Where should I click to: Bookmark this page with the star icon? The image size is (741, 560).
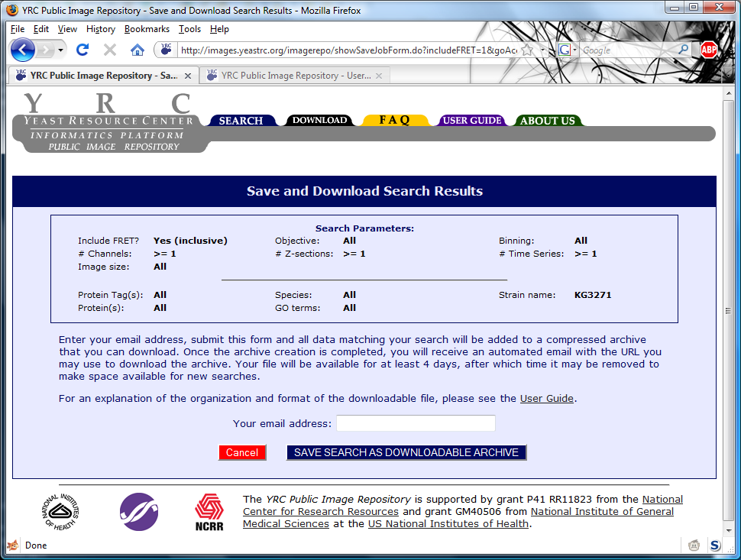point(527,50)
